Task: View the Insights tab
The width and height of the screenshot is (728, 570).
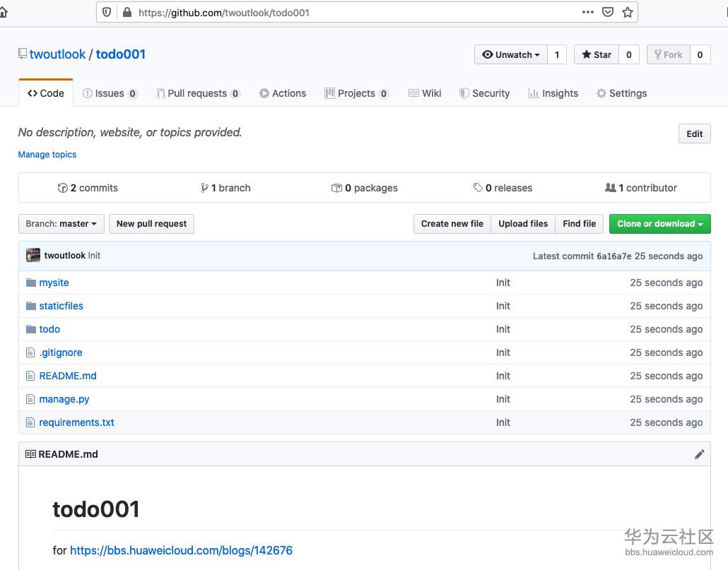Action: (x=553, y=93)
